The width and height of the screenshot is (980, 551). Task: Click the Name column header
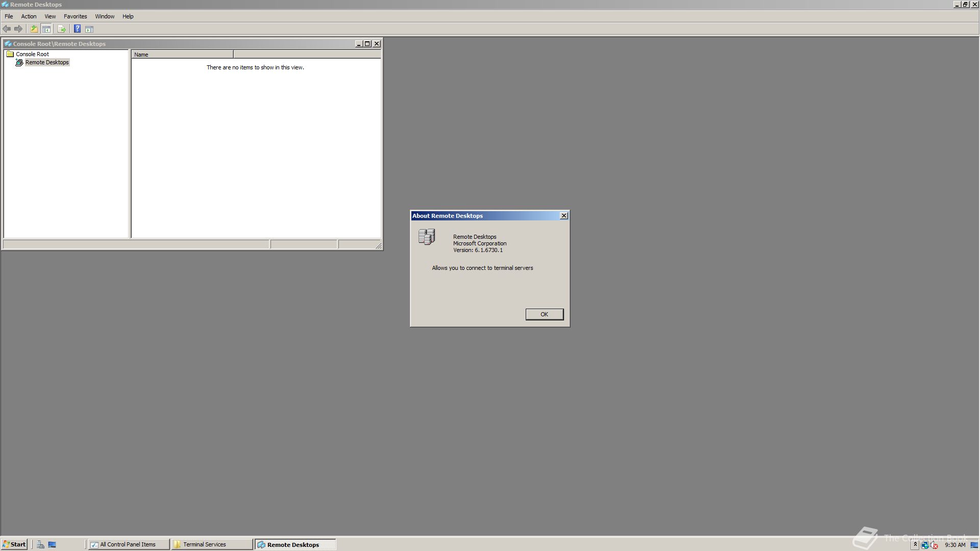tap(182, 55)
